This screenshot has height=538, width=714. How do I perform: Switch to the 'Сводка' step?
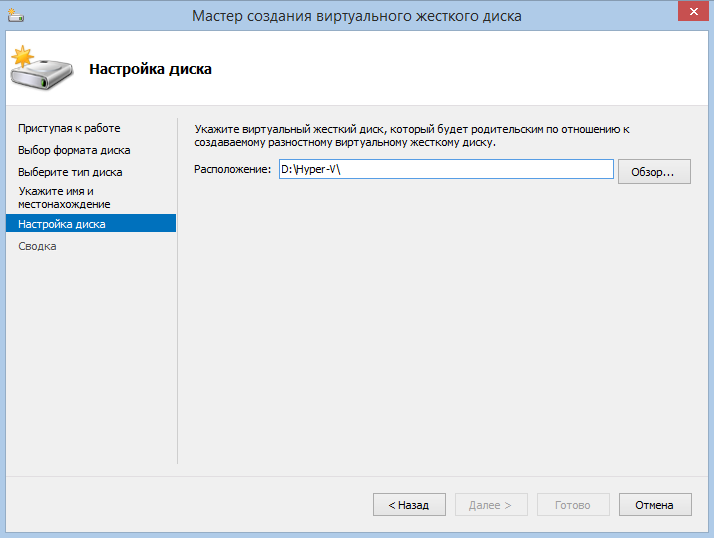[37, 246]
